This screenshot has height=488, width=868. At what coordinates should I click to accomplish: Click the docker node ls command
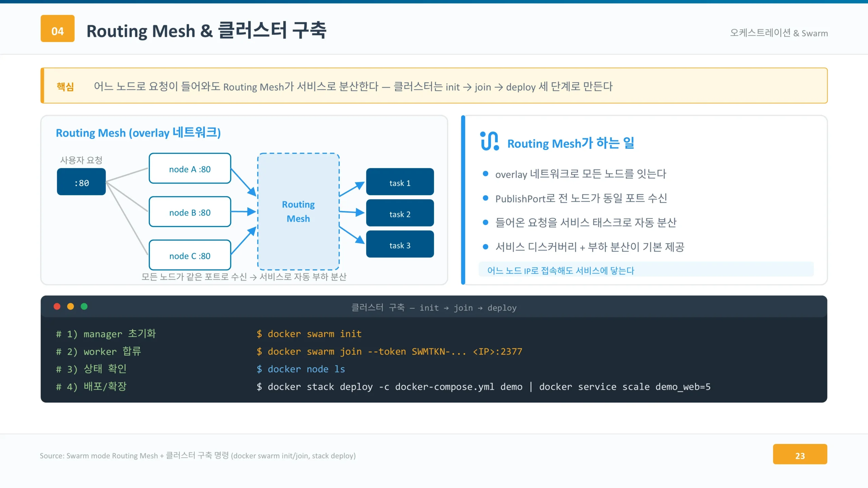301,369
